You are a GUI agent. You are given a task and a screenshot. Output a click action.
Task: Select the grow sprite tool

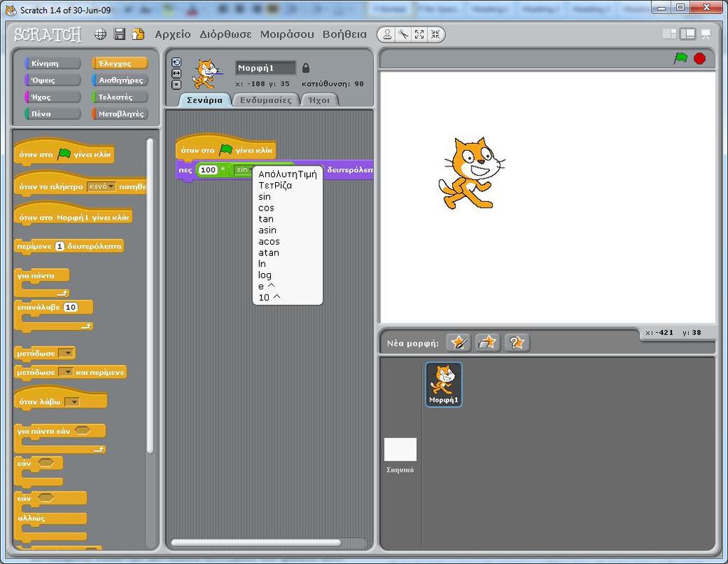(x=419, y=34)
